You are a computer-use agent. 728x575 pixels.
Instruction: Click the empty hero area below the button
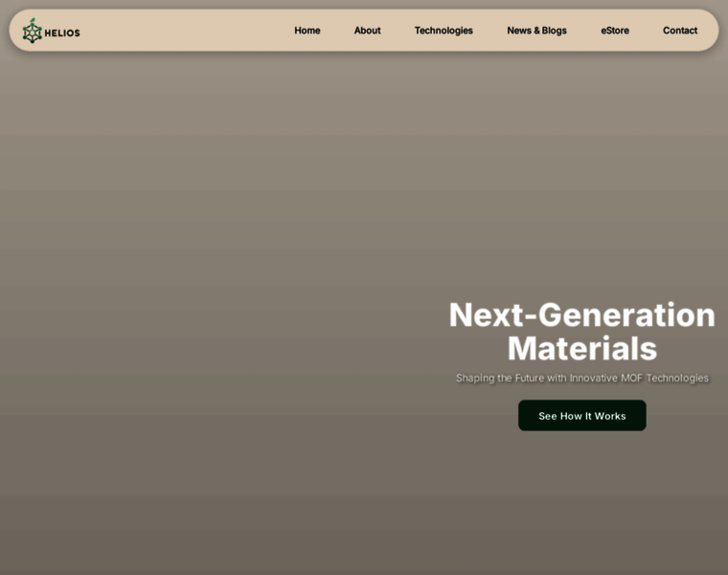tap(581, 498)
